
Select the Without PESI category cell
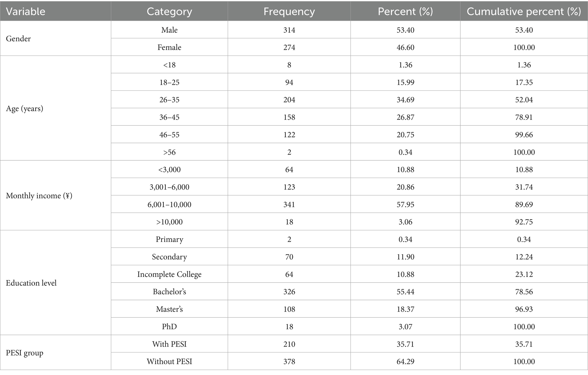(x=169, y=361)
